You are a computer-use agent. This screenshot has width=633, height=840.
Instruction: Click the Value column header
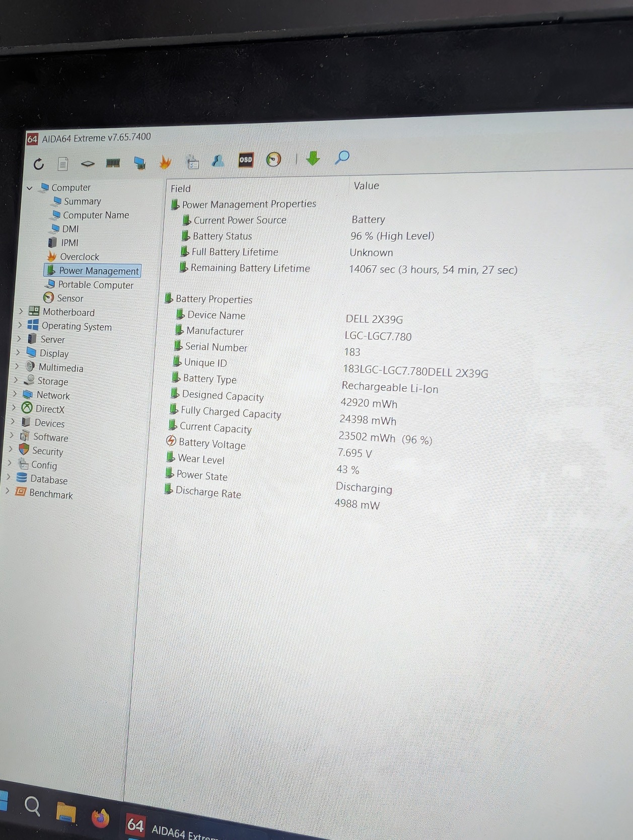click(366, 186)
